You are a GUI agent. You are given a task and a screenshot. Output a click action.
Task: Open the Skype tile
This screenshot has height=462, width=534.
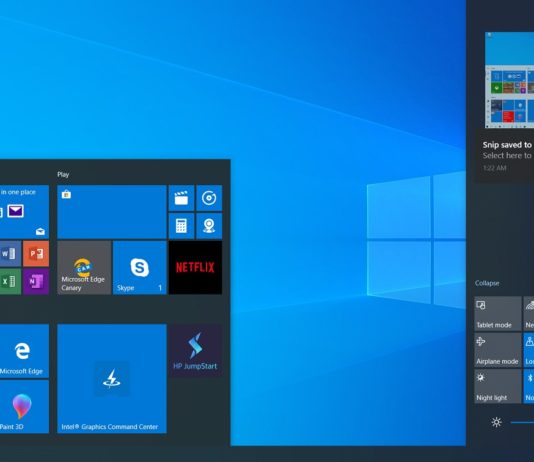140,268
